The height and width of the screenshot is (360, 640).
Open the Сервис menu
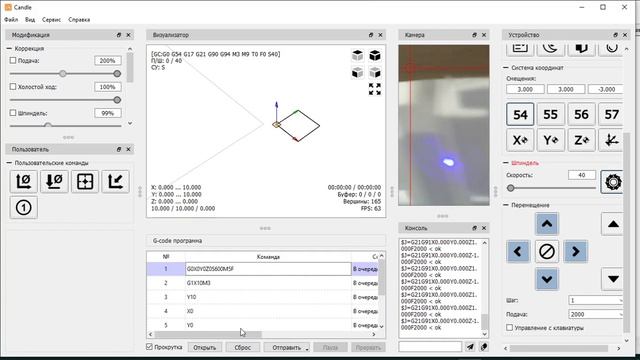click(x=51, y=20)
